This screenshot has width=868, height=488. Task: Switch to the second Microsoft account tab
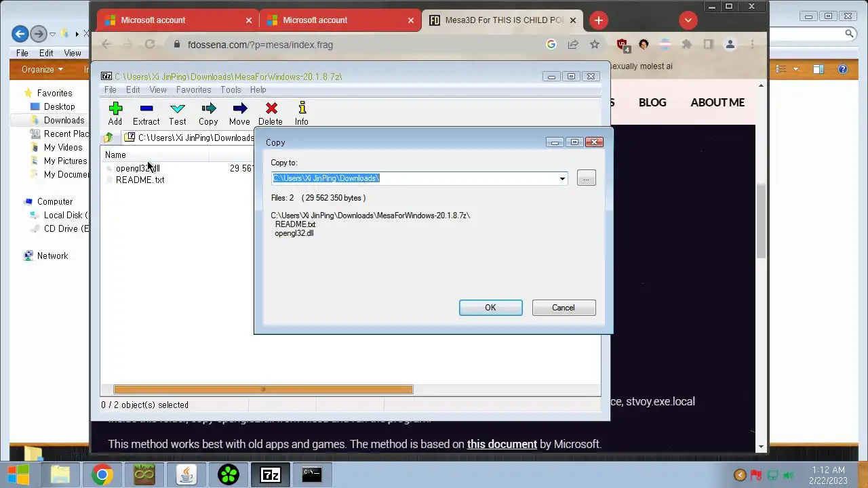coord(339,20)
